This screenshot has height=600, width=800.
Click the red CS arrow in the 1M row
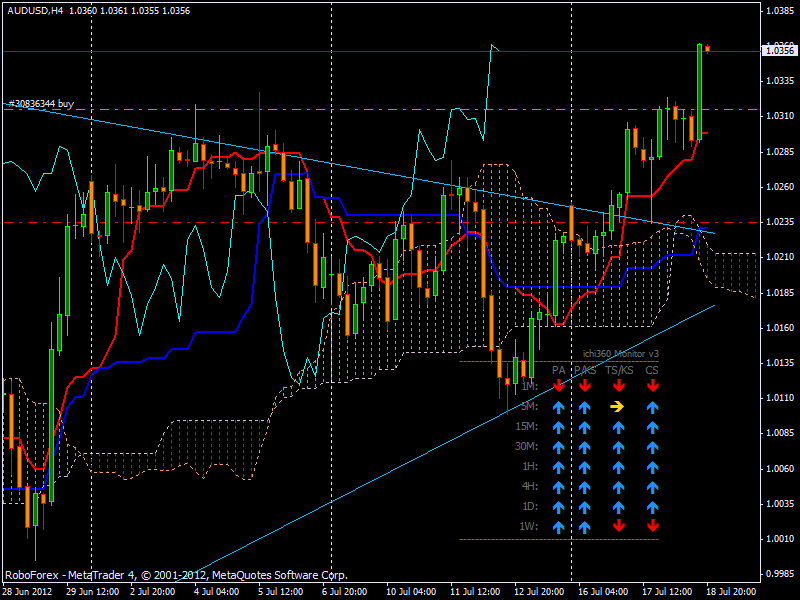(652, 386)
